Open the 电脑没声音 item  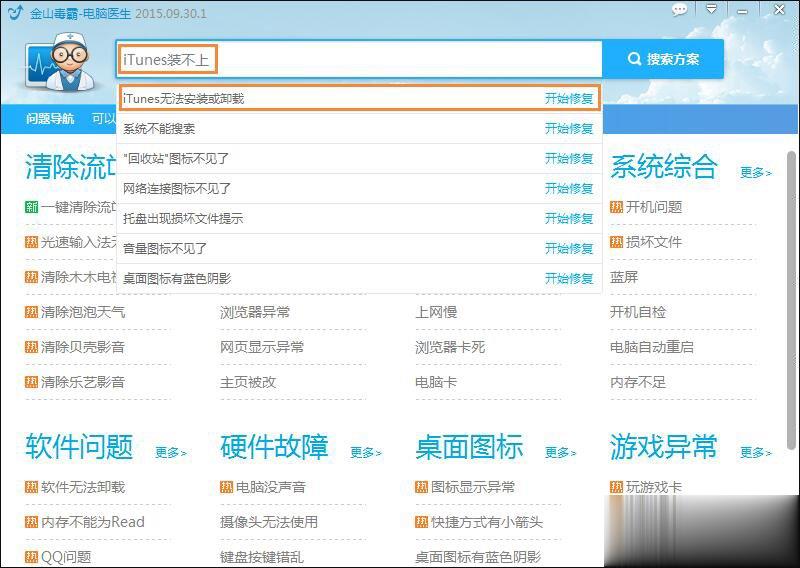coord(270,487)
